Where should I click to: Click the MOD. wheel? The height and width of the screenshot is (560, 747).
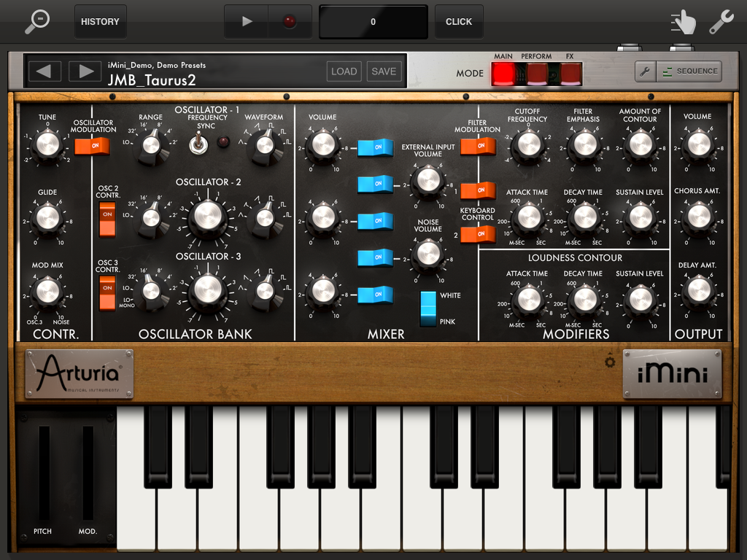pyautogui.click(x=88, y=472)
